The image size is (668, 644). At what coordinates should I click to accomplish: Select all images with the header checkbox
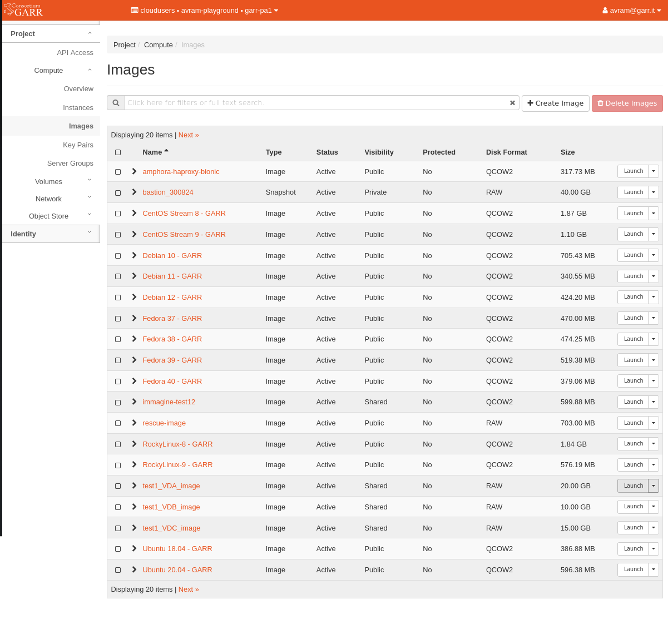tap(118, 152)
